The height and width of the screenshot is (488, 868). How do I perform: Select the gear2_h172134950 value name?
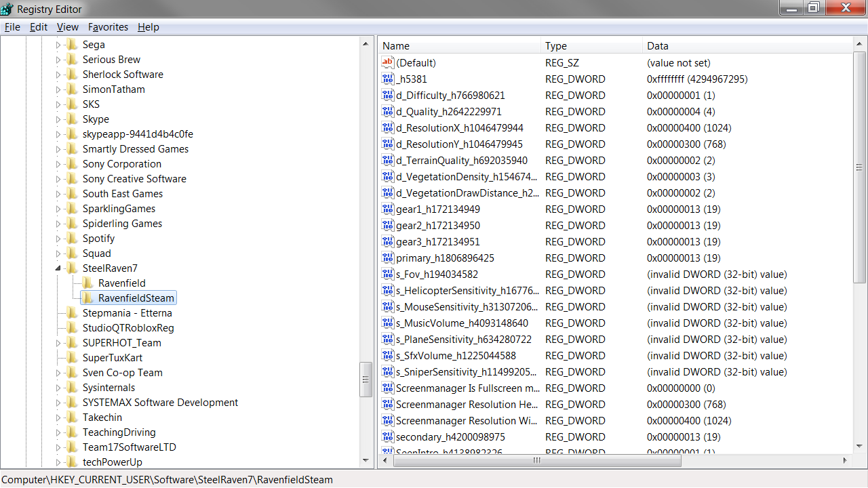coord(437,225)
